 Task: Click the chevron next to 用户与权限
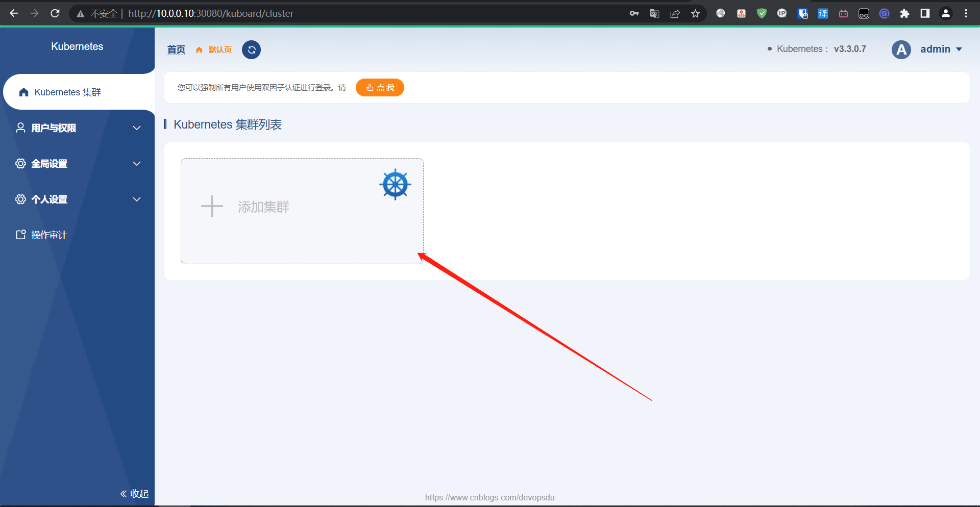pyautogui.click(x=137, y=128)
